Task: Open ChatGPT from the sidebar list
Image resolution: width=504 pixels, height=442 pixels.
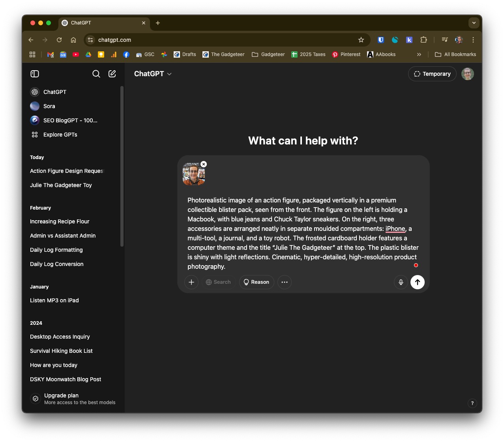Action: click(x=73, y=92)
